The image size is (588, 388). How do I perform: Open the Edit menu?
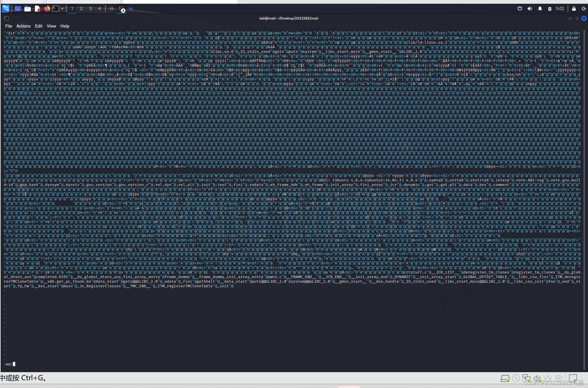pos(39,26)
